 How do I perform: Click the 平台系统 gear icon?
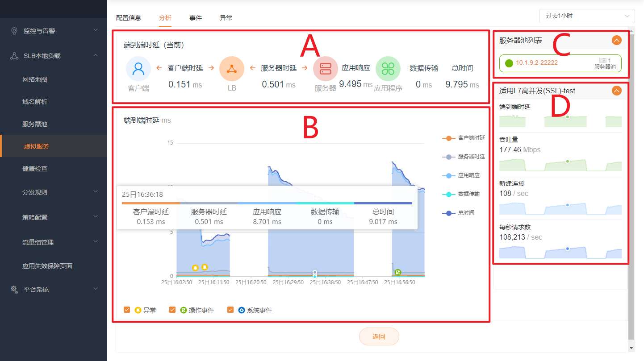click(x=14, y=289)
